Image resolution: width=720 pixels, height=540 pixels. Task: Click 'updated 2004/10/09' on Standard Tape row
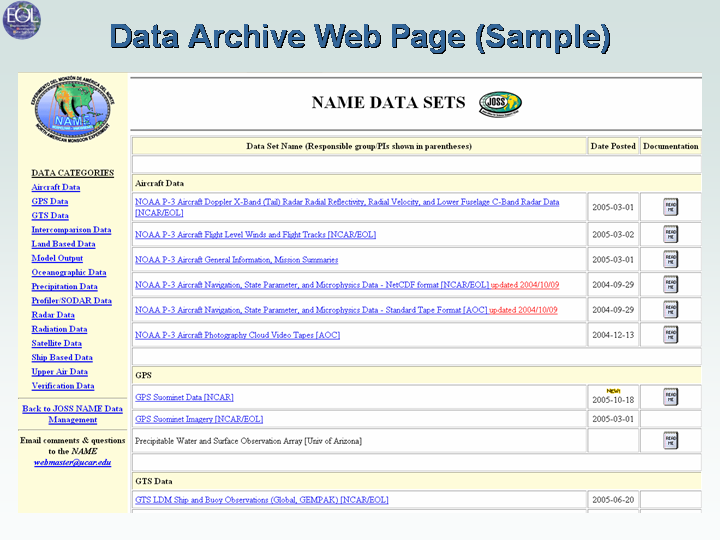coord(523,310)
